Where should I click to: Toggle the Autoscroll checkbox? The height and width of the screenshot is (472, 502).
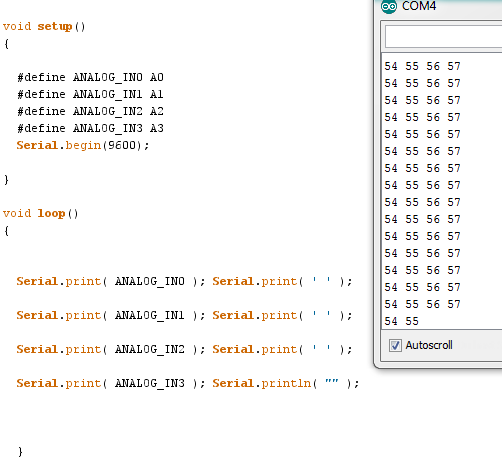click(x=395, y=345)
